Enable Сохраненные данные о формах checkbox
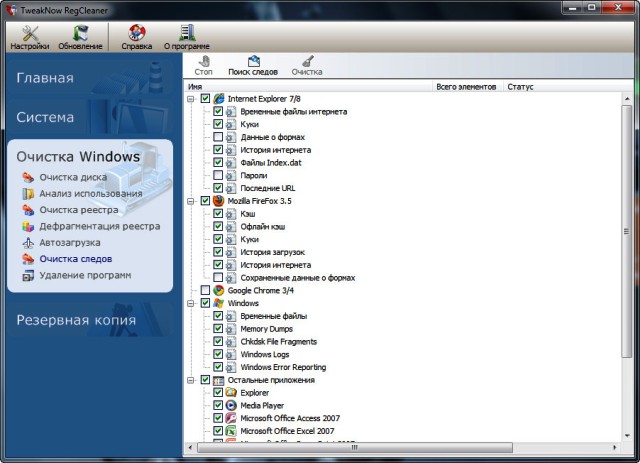The height and width of the screenshot is (463, 640). click(218, 278)
